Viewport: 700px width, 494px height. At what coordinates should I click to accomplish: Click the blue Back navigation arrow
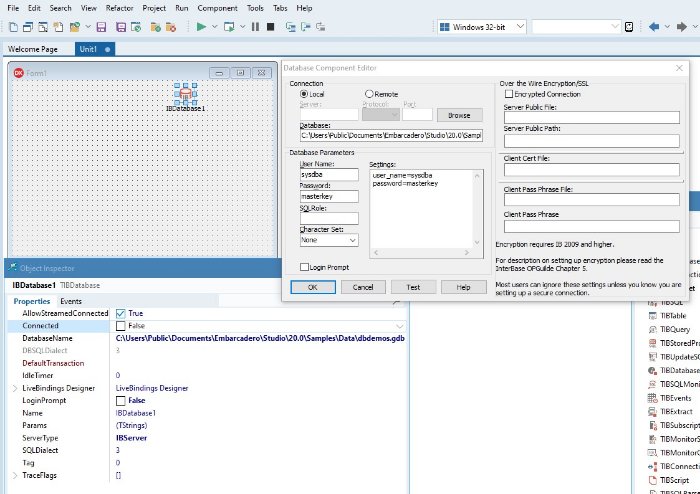coord(654,27)
